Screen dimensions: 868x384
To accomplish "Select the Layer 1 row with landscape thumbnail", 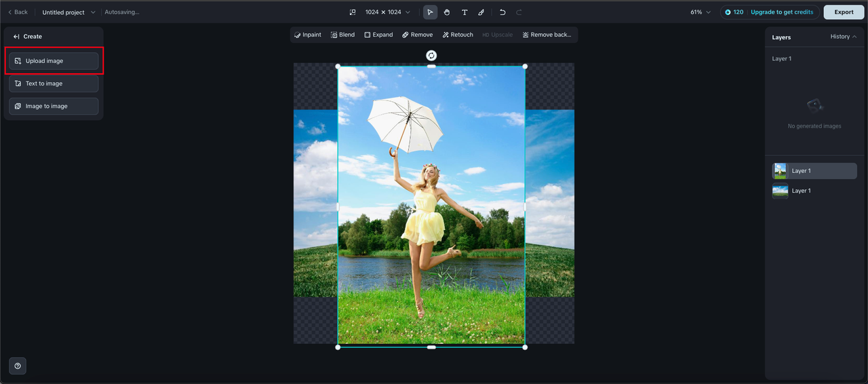I will point(814,191).
